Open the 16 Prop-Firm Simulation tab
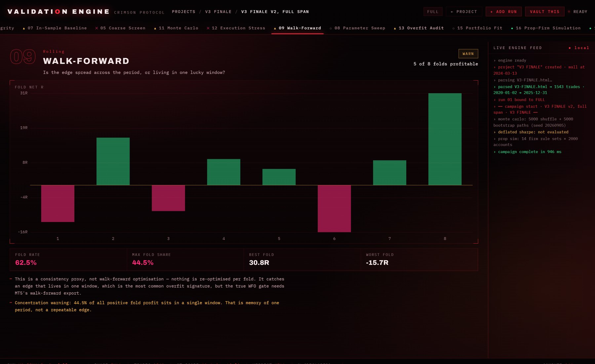Image resolution: width=595 pixels, height=364 pixels. (x=546, y=28)
